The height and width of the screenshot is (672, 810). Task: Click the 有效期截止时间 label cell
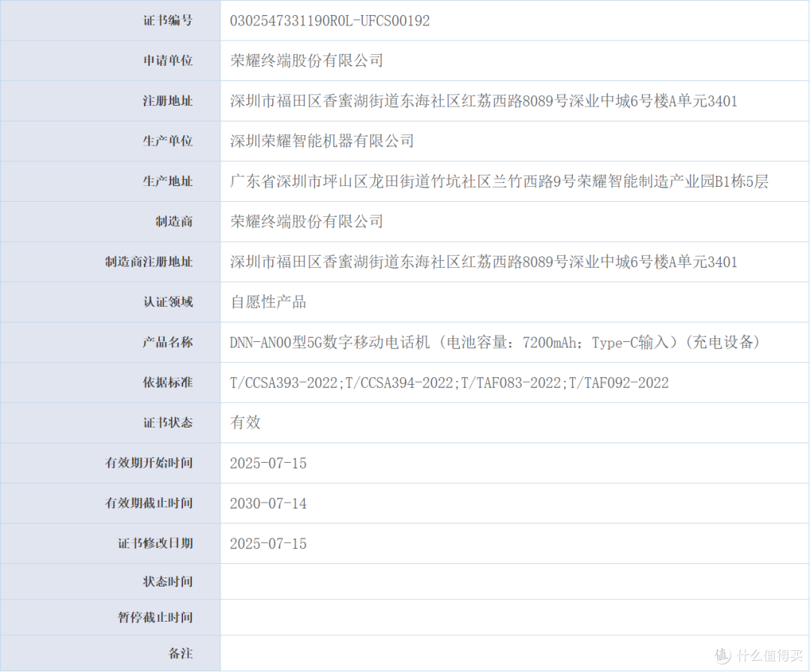coord(110,503)
